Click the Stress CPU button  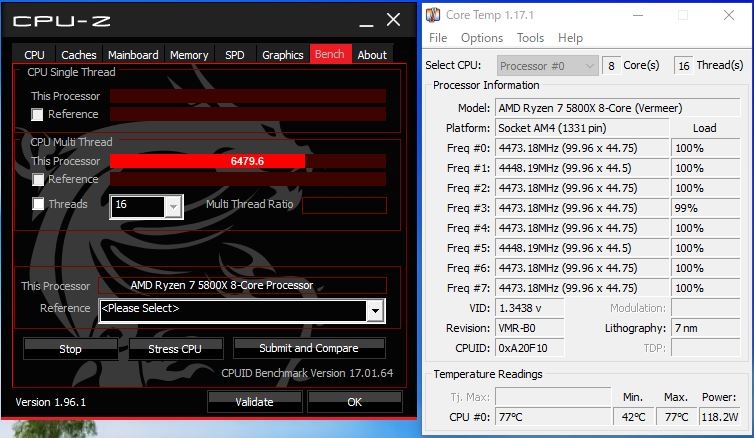click(176, 349)
